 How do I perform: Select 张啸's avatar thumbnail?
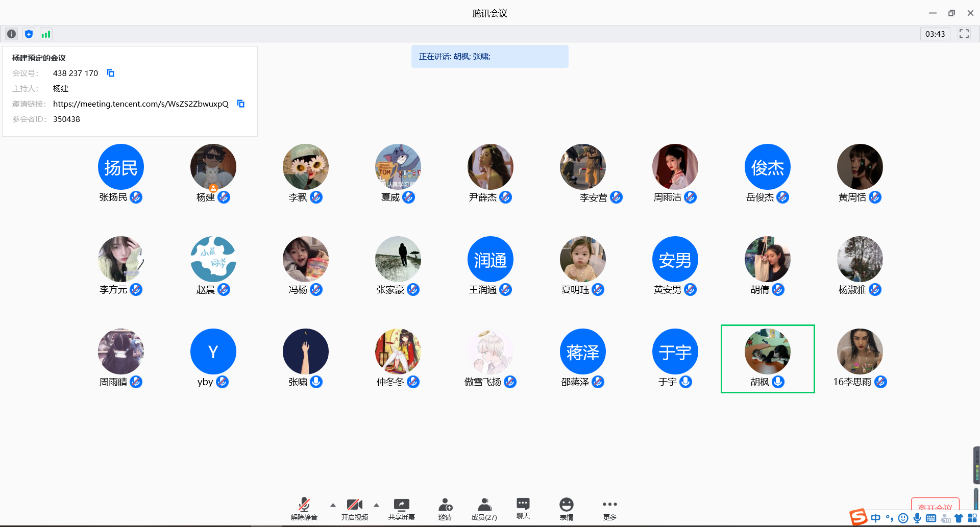[305, 352]
